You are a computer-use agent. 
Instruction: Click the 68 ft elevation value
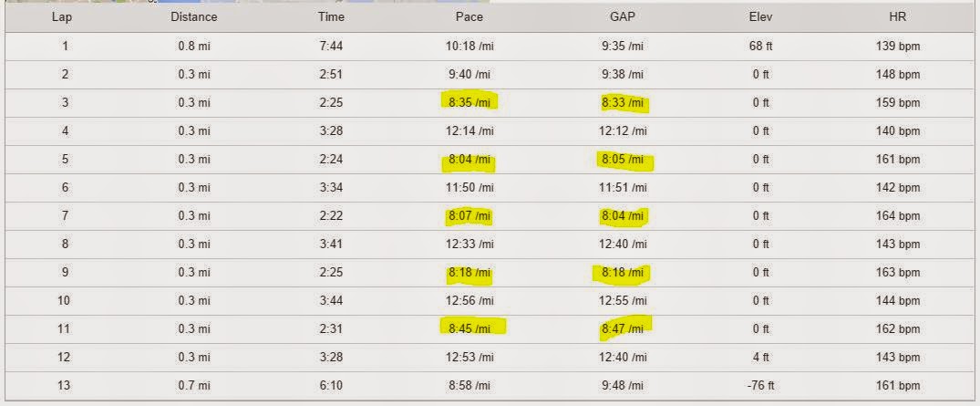pos(760,47)
